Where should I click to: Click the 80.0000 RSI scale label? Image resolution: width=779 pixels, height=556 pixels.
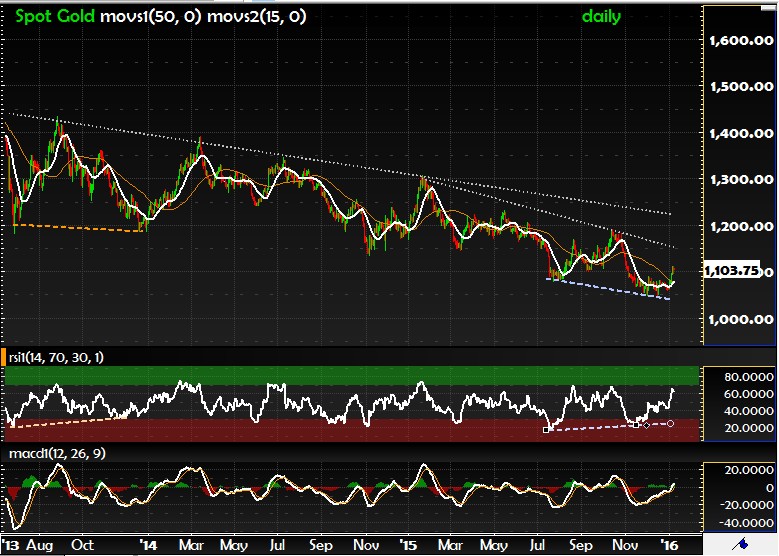[741, 377]
